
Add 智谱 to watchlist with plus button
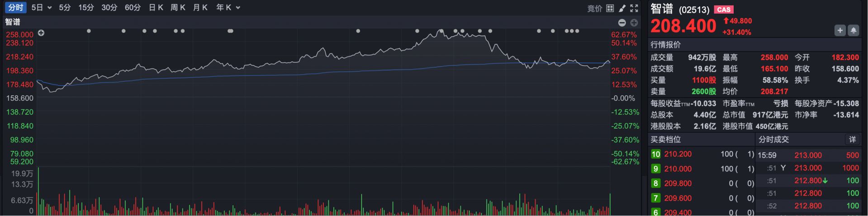tap(840, 30)
